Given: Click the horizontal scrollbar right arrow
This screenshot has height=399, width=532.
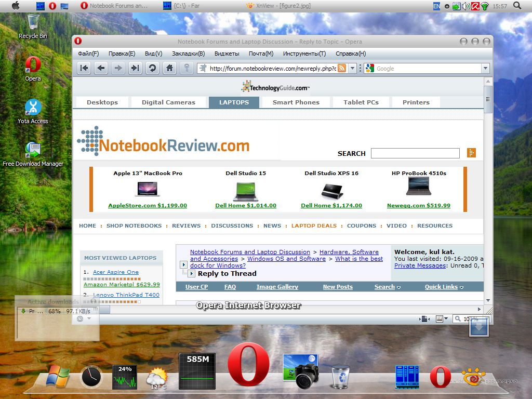Looking at the screenshot, I should 479,309.
